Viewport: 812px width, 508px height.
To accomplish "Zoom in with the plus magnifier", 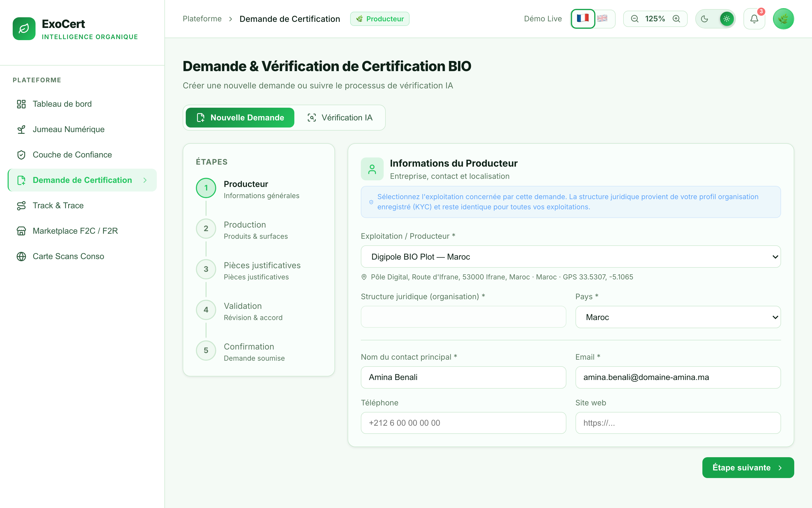I will [x=676, y=19].
